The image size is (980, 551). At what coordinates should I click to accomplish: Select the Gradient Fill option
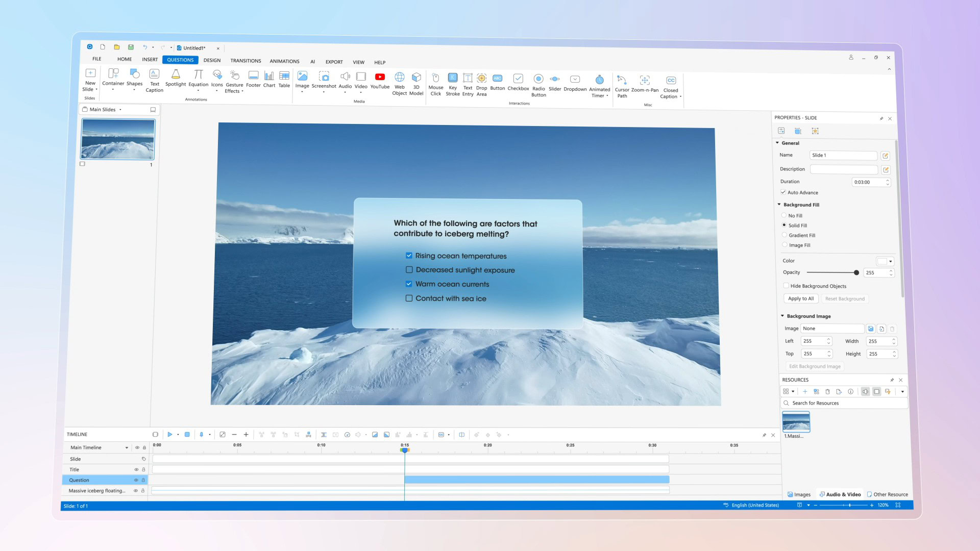click(x=785, y=235)
